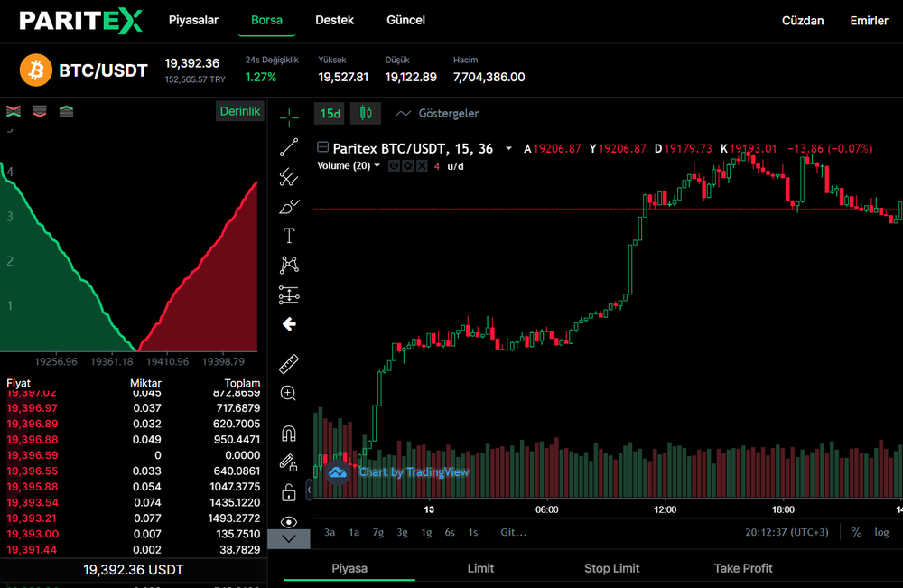This screenshot has height=588, width=903.
Task: Activate the zoom in tool
Action: pyautogui.click(x=289, y=393)
